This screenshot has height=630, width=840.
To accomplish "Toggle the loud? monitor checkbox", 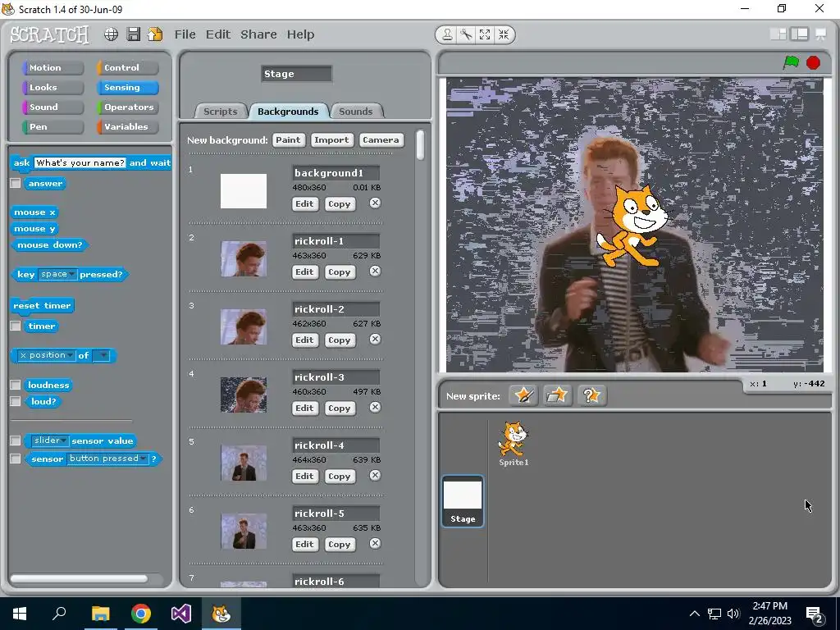I will (x=16, y=401).
